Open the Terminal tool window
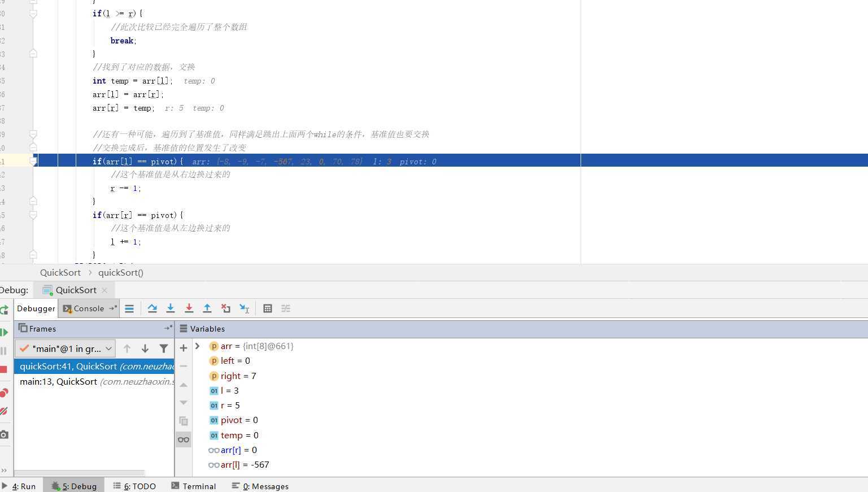 (x=194, y=486)
